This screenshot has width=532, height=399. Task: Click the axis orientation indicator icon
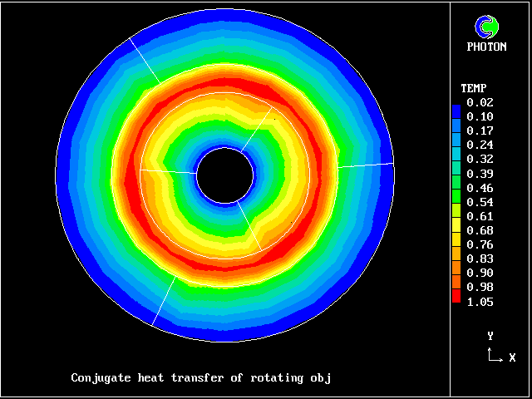(x=494, y=356)
